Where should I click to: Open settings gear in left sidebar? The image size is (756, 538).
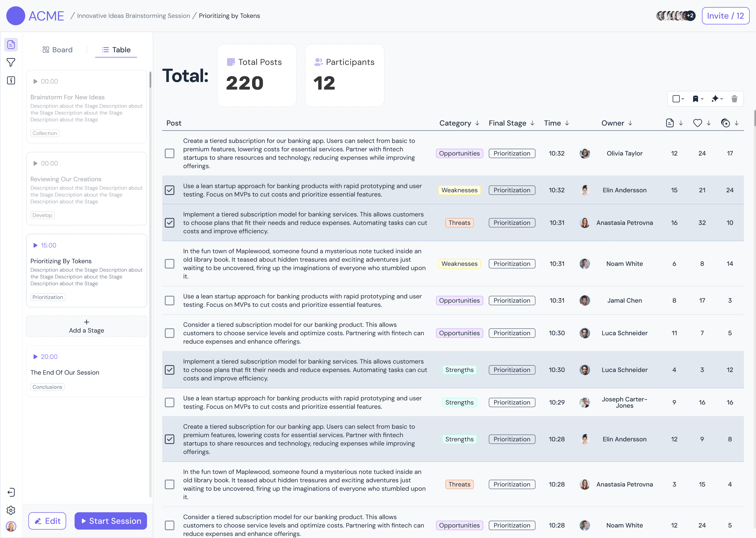(11, 510)
